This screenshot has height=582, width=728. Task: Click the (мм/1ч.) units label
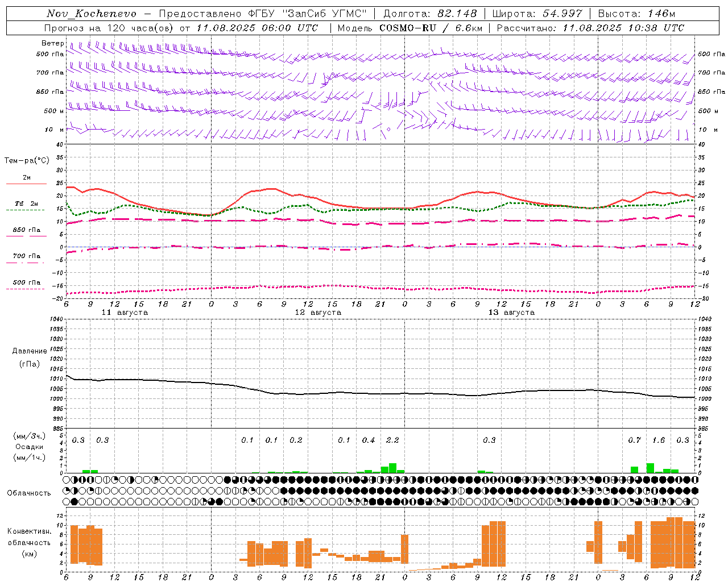click(x=30, y=458)
